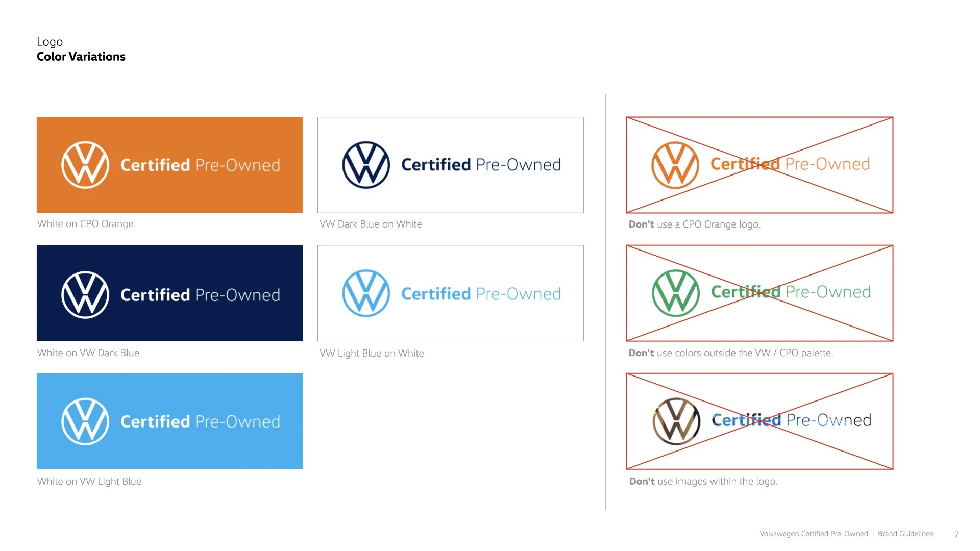This screenshot has width=980, height=551.
Task: Select the dark blue VW logo on white
Action: pos(366,165)
